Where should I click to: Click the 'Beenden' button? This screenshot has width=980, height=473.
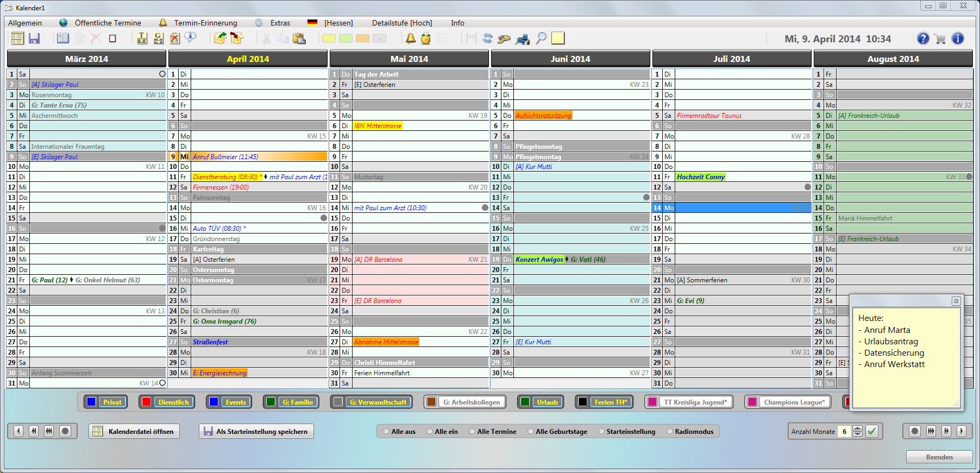939,457
